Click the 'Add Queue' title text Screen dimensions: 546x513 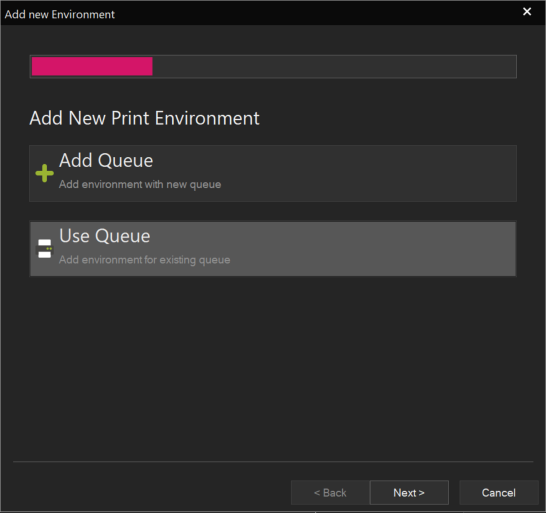click(x=106, y=161)
